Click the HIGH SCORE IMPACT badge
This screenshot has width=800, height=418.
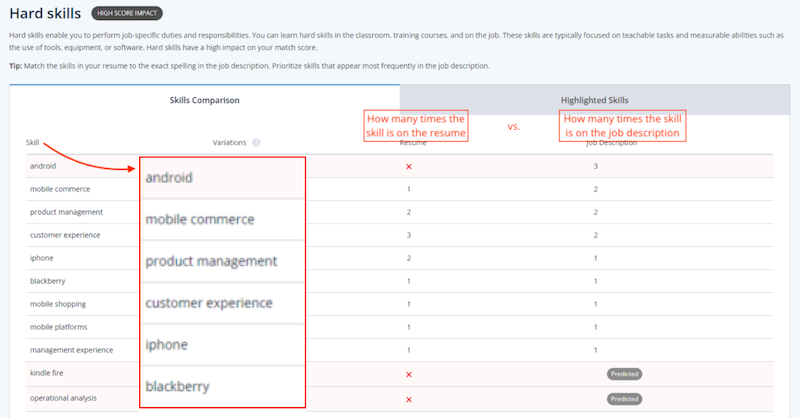[125, 14]
